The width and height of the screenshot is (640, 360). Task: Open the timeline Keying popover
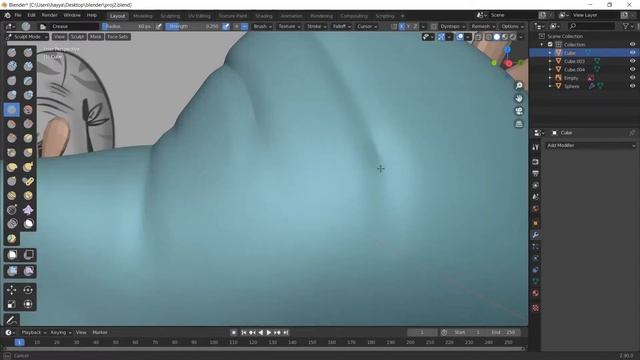60,333
